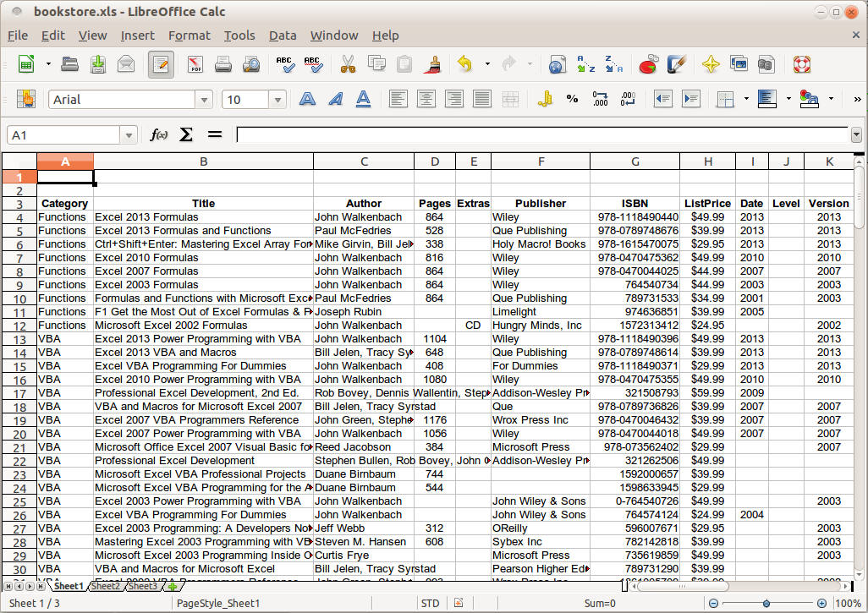Toggle bold formatting on selected cell
The image size is (868, 613).
point(306,99)
